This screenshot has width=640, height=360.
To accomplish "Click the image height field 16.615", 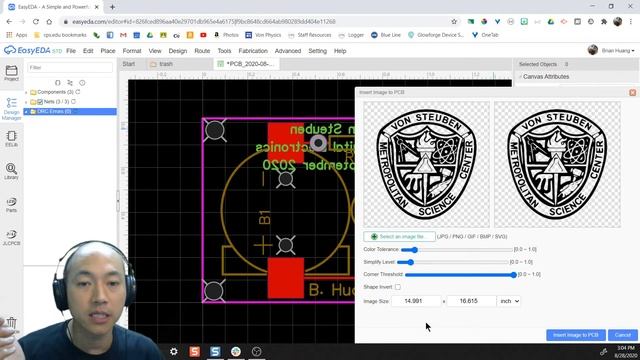I will tap(471, 301).
